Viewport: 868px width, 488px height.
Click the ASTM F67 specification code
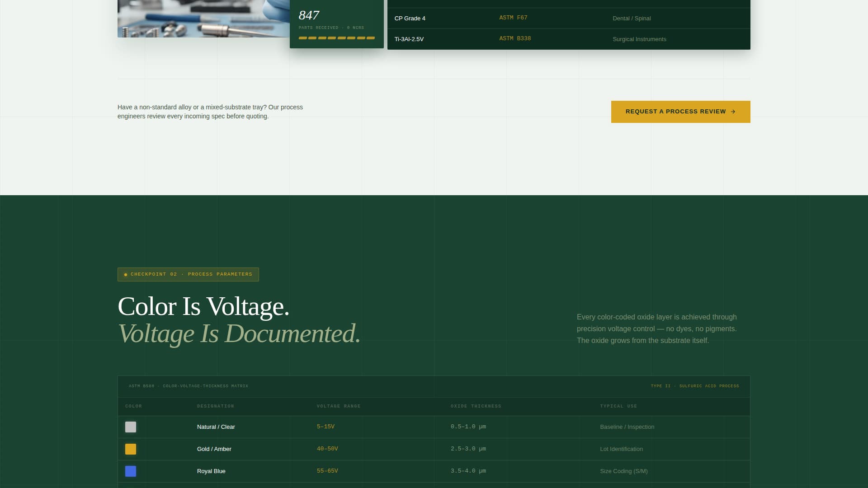[x=513, y=18]
